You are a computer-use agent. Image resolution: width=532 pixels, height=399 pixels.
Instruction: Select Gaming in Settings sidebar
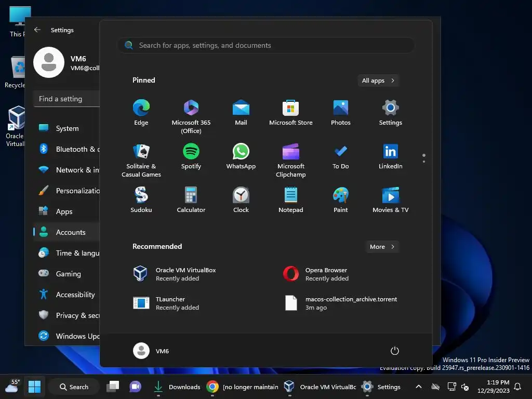click(67, 273)
